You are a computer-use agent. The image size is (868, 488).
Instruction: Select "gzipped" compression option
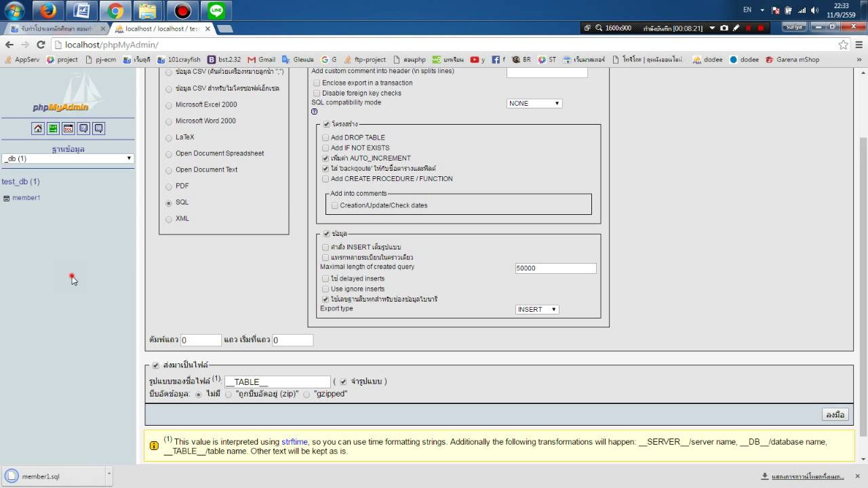click(307, 394)
